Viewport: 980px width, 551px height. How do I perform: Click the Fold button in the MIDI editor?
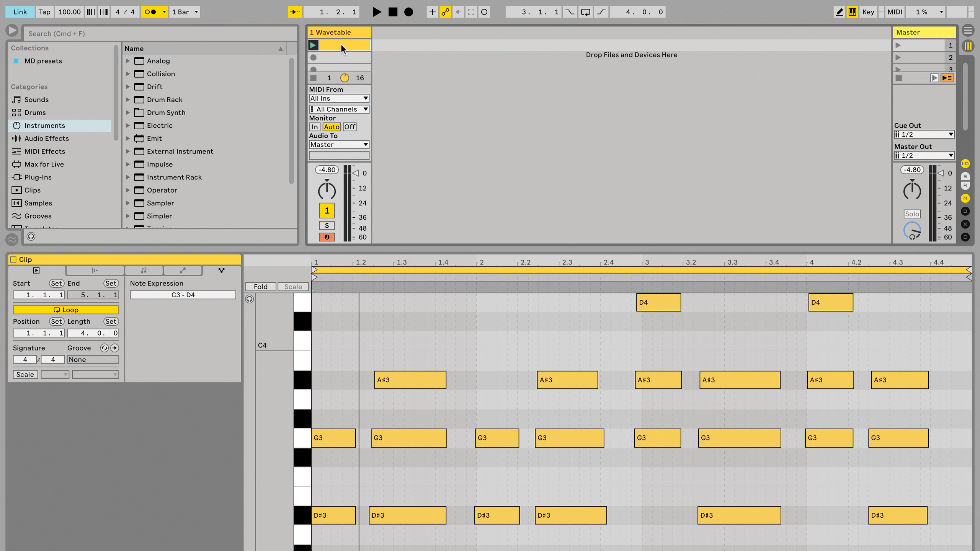pyautogui.click(x=260, y=287)
